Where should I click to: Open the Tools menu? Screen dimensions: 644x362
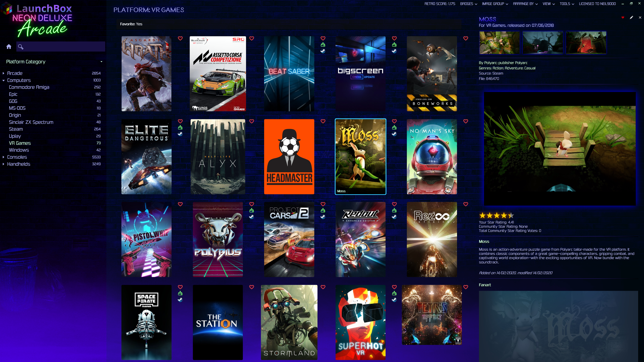coord(567,4)
